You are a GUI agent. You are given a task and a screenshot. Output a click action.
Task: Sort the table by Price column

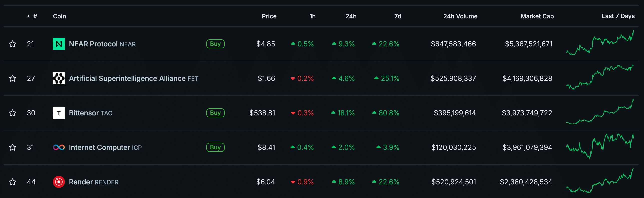coord(269,16)
